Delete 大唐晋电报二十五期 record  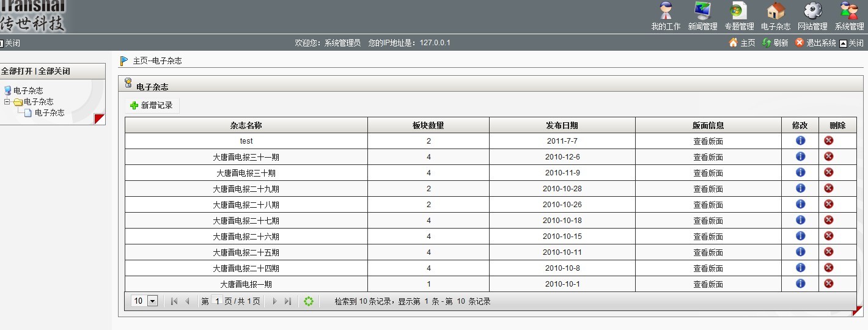[829, 252]
